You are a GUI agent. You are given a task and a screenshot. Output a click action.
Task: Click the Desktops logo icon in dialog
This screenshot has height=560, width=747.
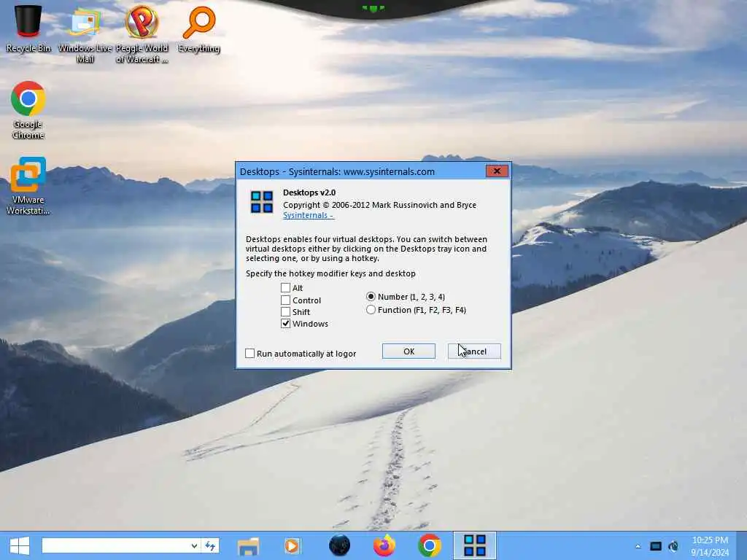pos(262,201)
